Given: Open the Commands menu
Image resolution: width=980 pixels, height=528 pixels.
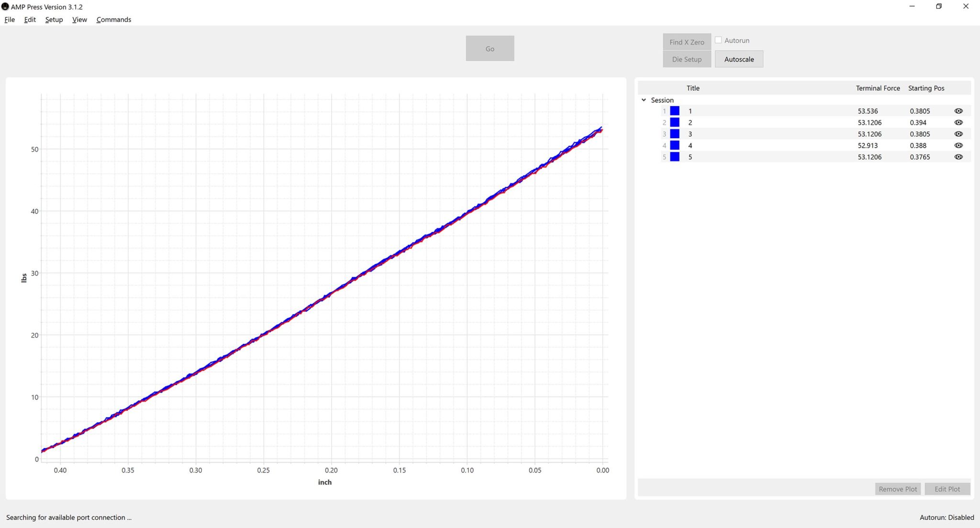Looking at the screenshot, I should click(113, 20).
